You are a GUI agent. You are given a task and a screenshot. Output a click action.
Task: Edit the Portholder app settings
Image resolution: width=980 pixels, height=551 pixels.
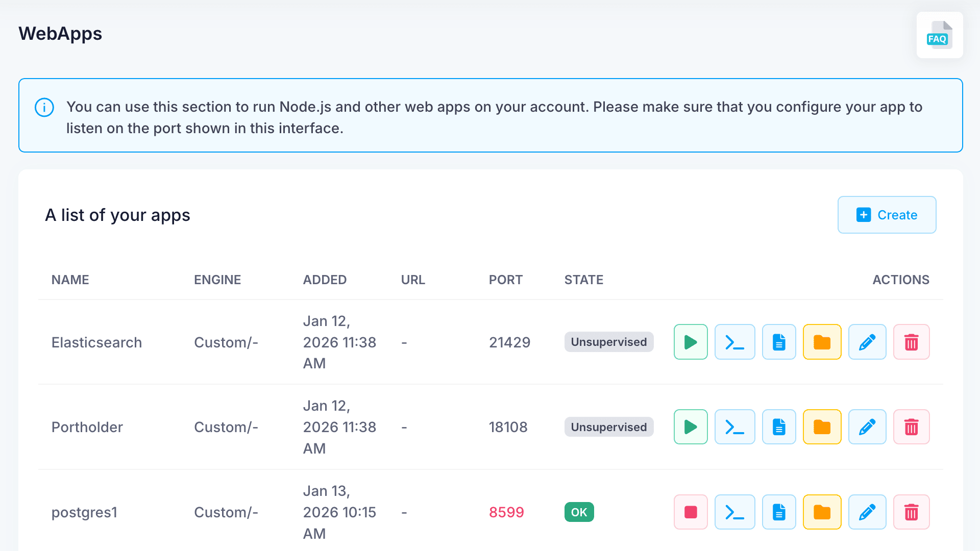pyautogui.click(x=867, y=427)
